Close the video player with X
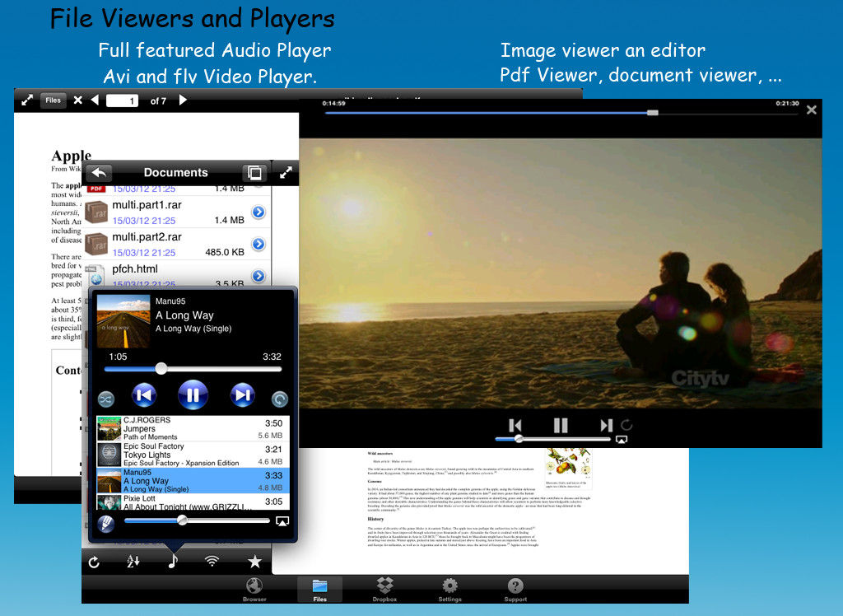This screenshot has height=616, width=843. (x=812, y=110)
